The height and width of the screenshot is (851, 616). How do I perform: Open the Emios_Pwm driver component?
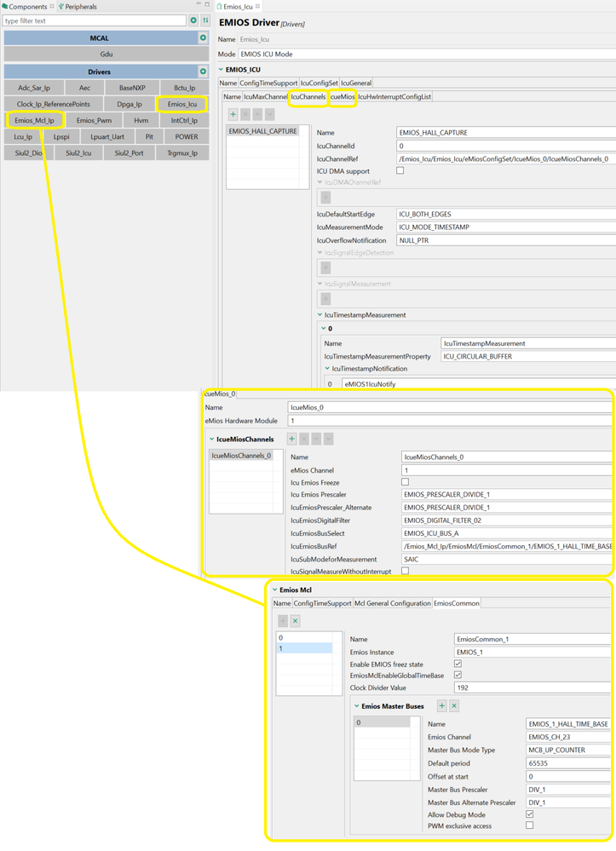pyautogui.click(x=94, y=120)
